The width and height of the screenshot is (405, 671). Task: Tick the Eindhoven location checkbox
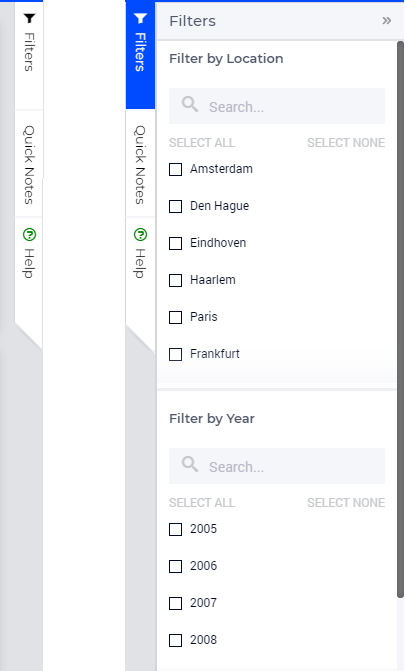(x=176, y=243)
